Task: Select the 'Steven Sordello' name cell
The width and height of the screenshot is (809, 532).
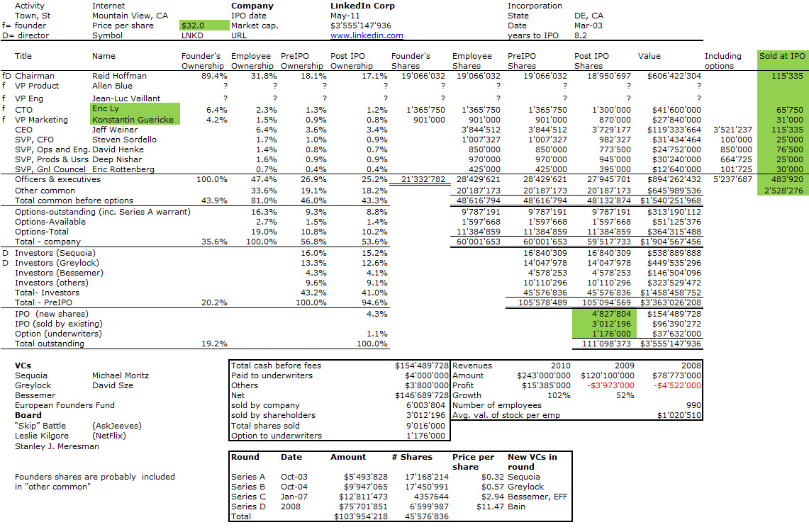Action: coord(124,140)
